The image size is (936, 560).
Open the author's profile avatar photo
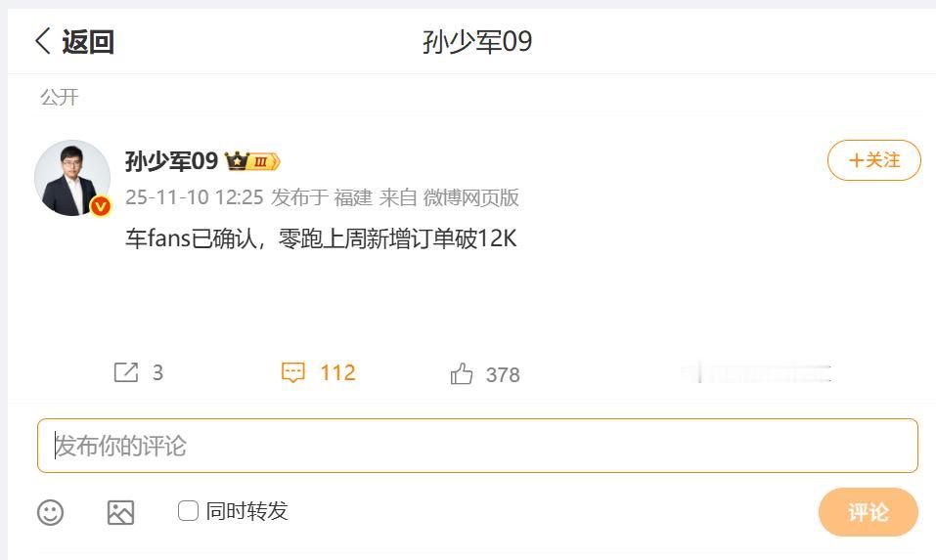pos(72,178)
